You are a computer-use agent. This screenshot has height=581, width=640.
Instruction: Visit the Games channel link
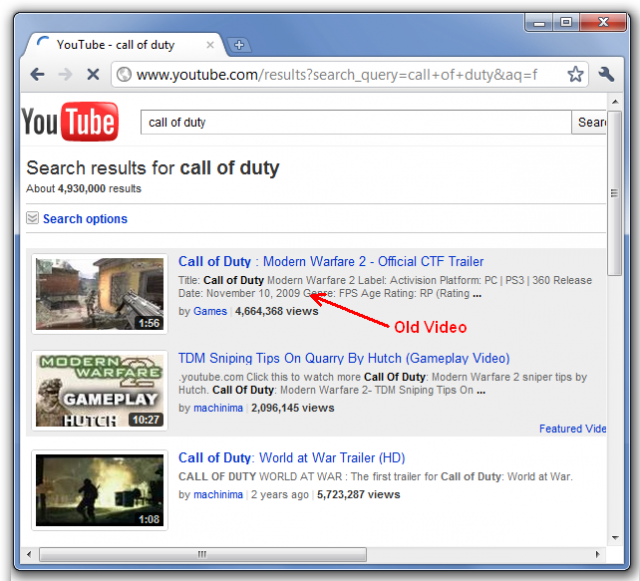[210, 311]
